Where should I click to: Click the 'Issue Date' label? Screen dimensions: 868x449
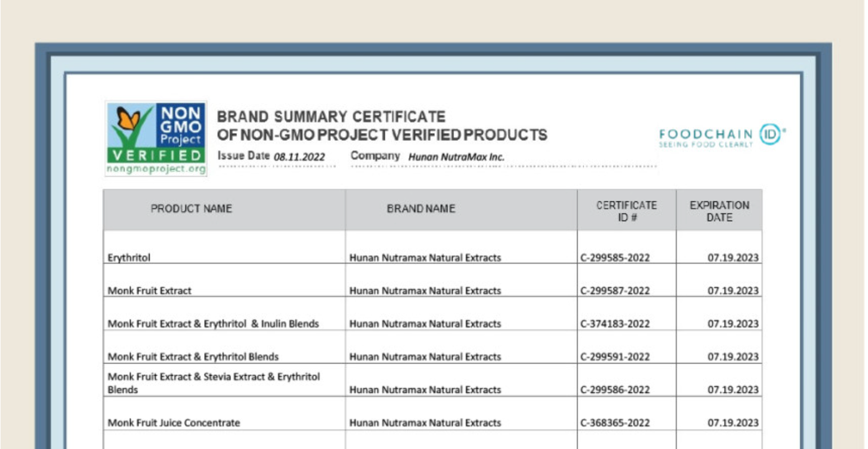point(244,156)
